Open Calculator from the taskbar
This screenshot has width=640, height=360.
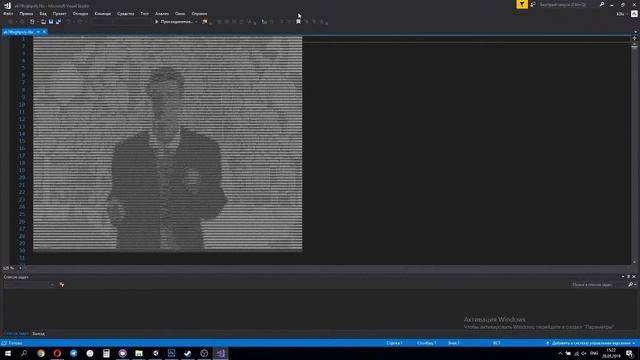click(106, 353)
